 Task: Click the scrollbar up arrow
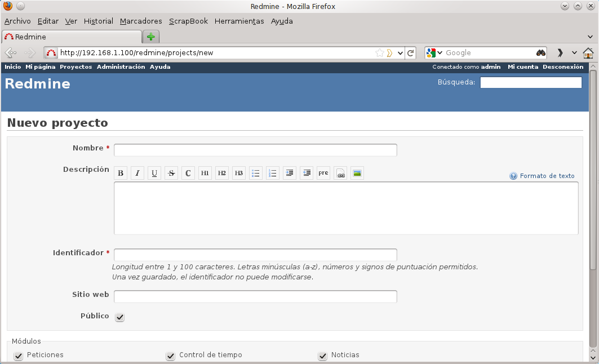pos(593,66)
